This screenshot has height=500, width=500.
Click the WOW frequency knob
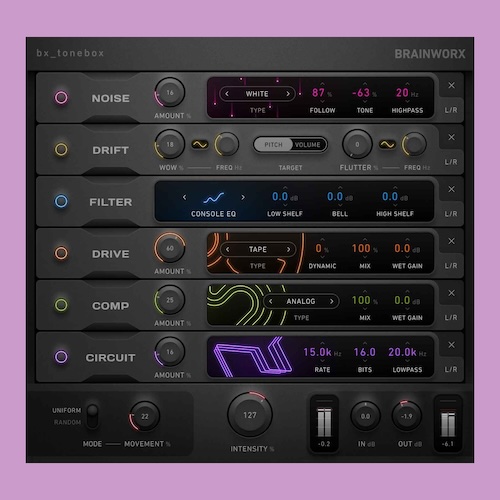pyautogui.click(x=227, y=144)
